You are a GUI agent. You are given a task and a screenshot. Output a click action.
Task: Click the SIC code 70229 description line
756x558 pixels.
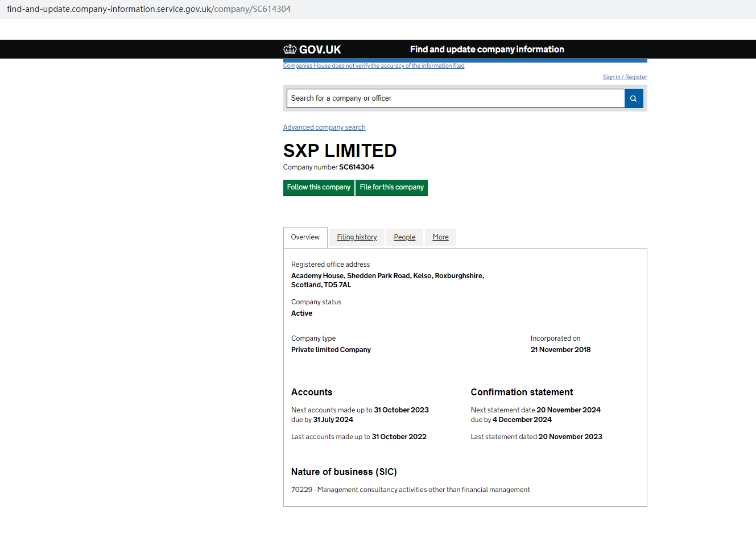(411, 490)
